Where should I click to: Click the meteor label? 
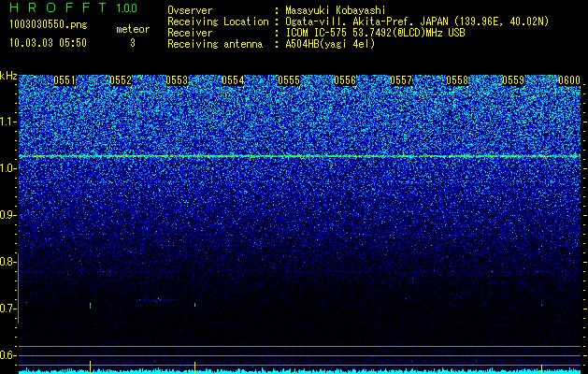point(133,29)
